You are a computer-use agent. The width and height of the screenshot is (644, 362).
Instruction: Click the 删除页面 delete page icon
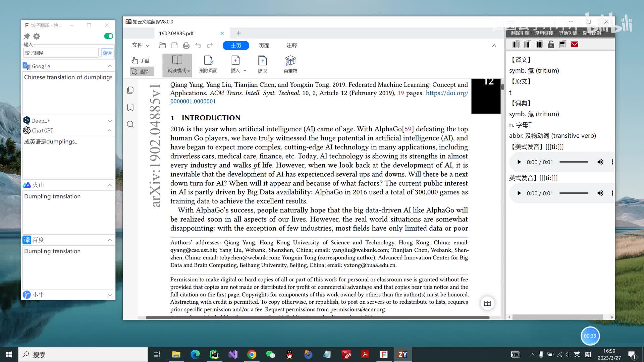pos(208,64)
